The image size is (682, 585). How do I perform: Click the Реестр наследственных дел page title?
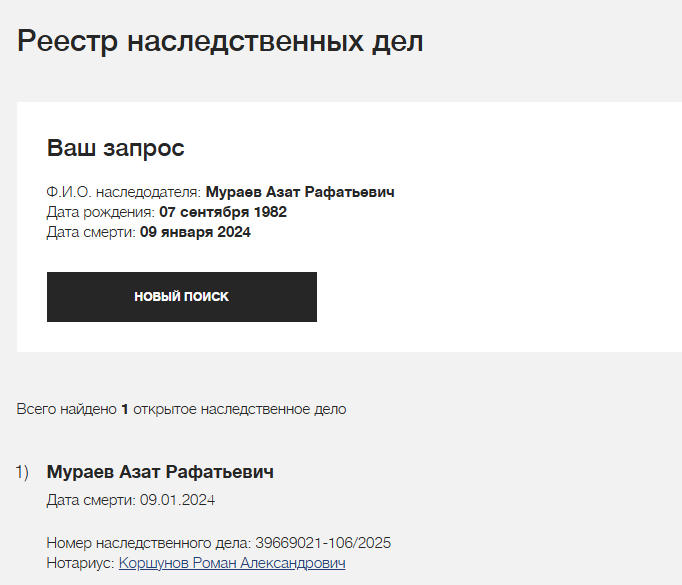point(220,41)
